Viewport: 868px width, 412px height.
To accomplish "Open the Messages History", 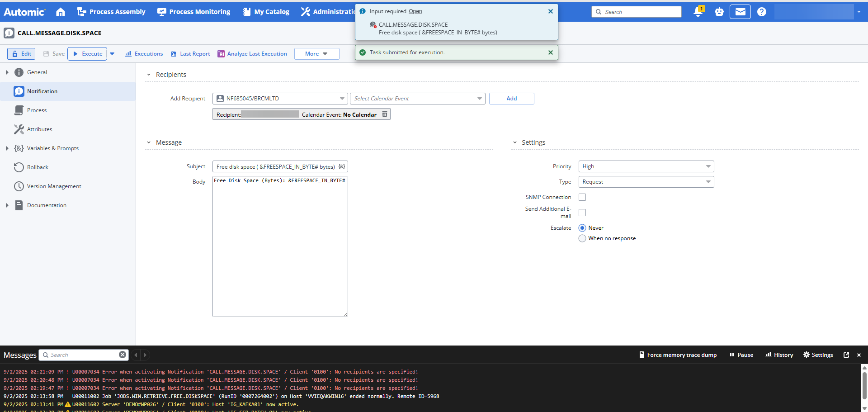I will click(779, 355).
